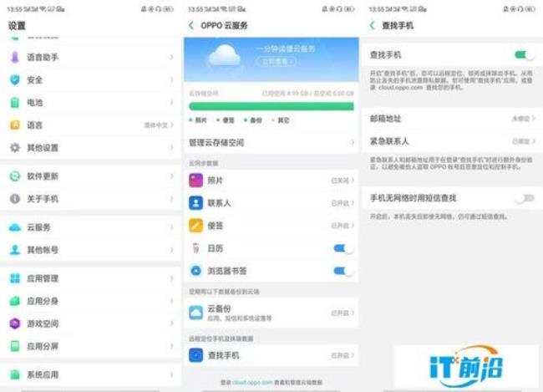Tap the 立即查看 banner button
This screenshot has width=543, height=392.
point(276,62)
